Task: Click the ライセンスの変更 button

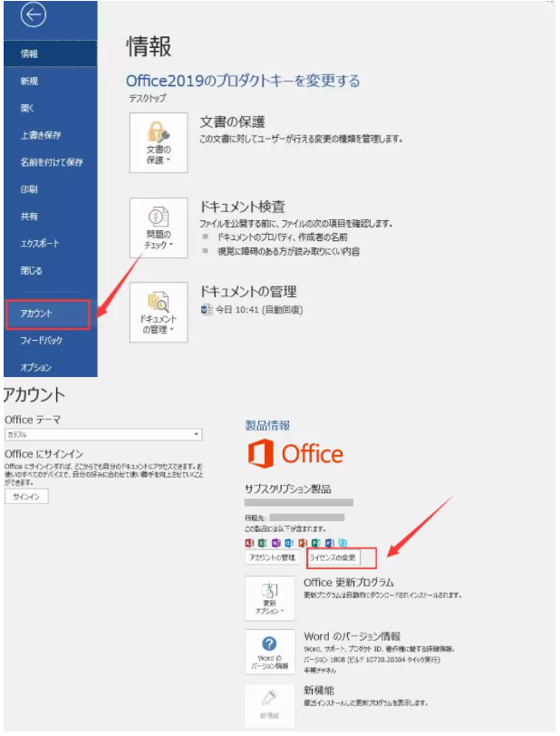Action: click(x=333, y=557)
